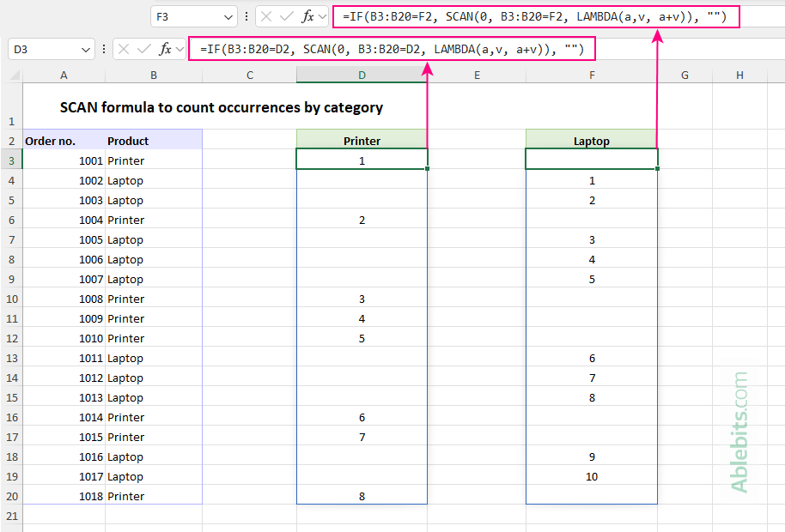
Task: Open the D3 Name Box dropdown
Action: click(x=86, y=50)
